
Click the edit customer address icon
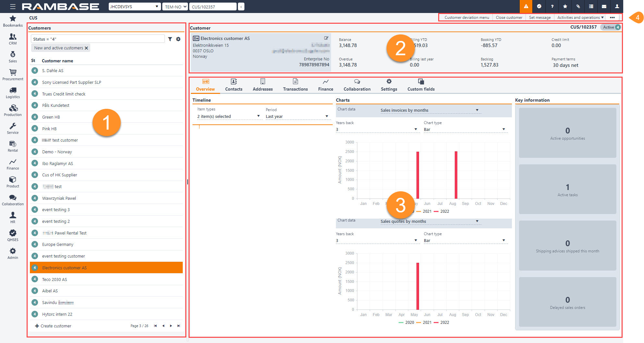click(x=326, y=38)
